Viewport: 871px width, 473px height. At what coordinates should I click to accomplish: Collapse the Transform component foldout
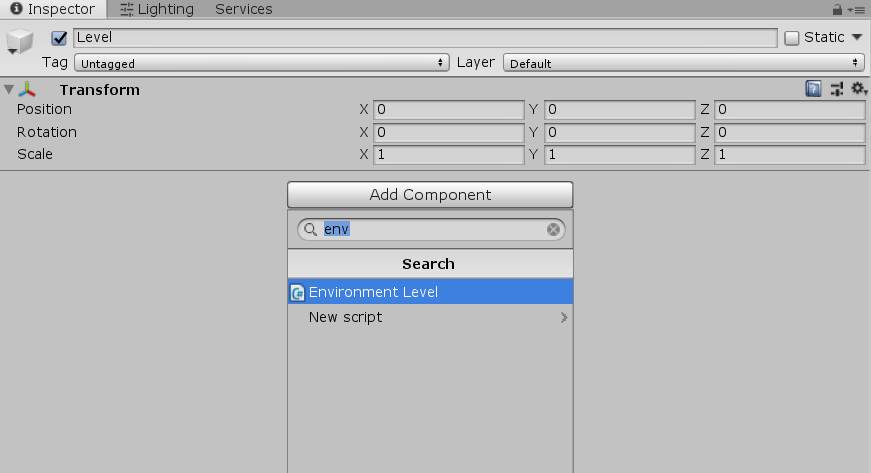[x=9, y=89]
